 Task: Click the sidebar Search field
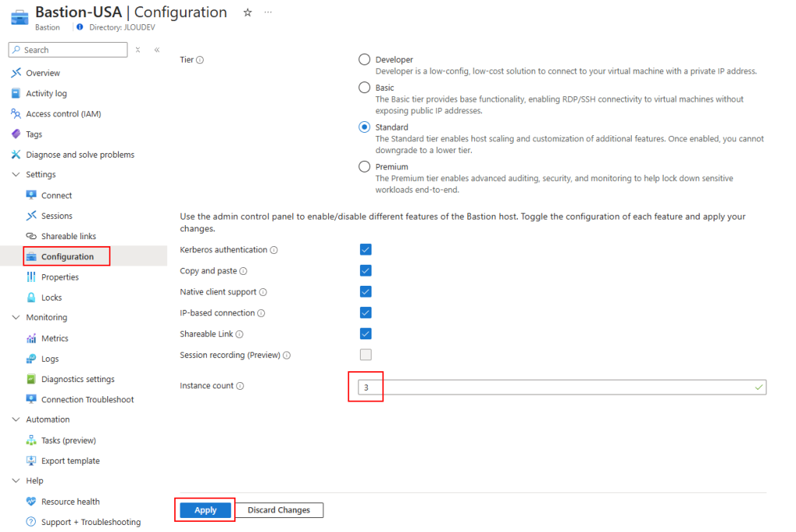(68, 50)
